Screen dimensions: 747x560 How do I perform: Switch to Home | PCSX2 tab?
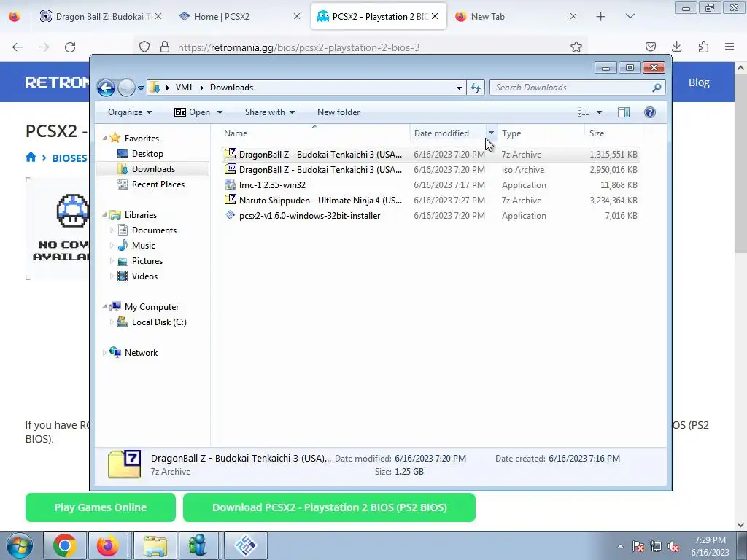[x=239, y=17]
